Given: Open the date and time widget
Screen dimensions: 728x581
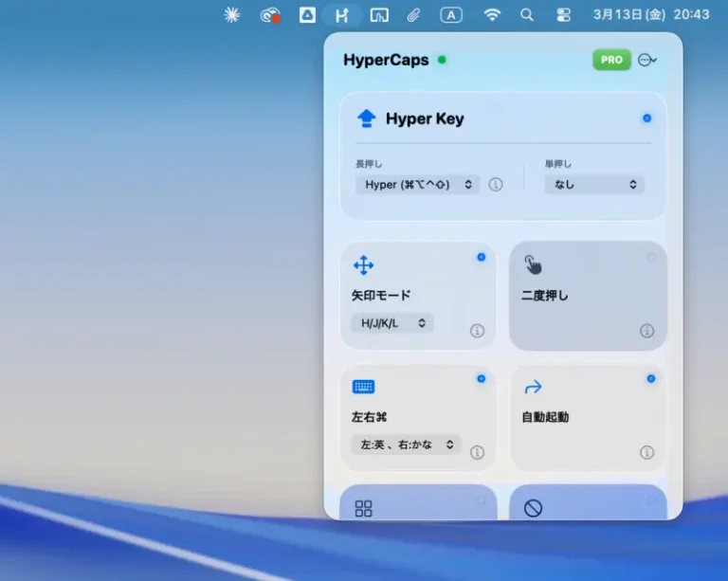Looking at the screenshot, I should click(x=651, y=15).
